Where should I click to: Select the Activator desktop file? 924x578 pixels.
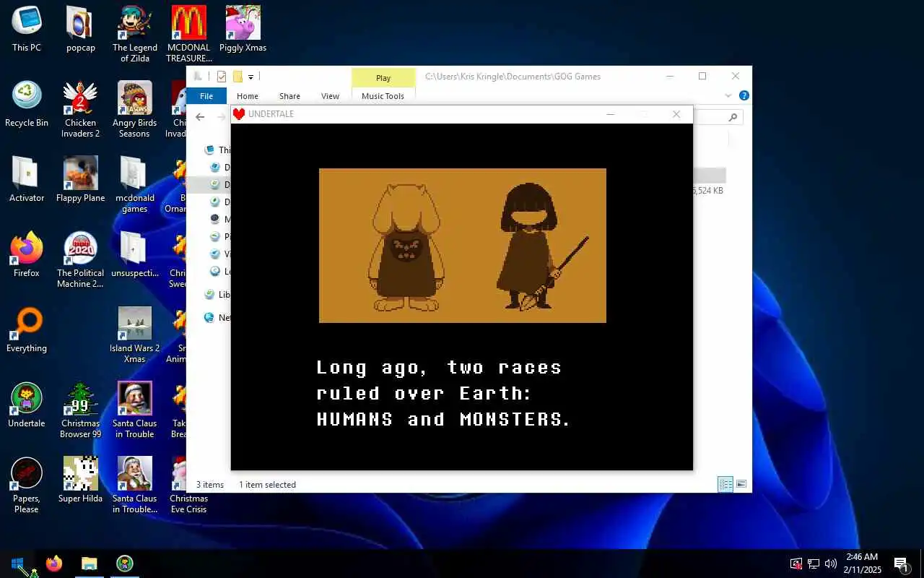[27, 179]
